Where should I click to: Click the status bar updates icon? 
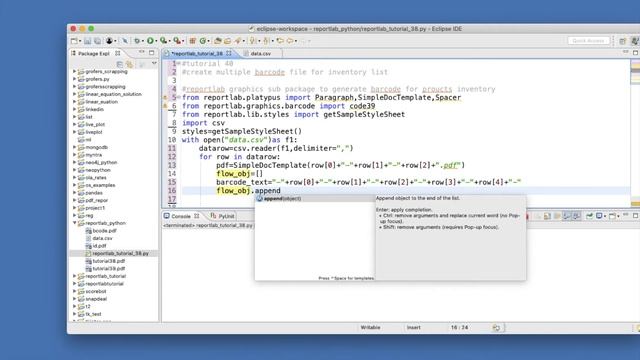[496, 327]
